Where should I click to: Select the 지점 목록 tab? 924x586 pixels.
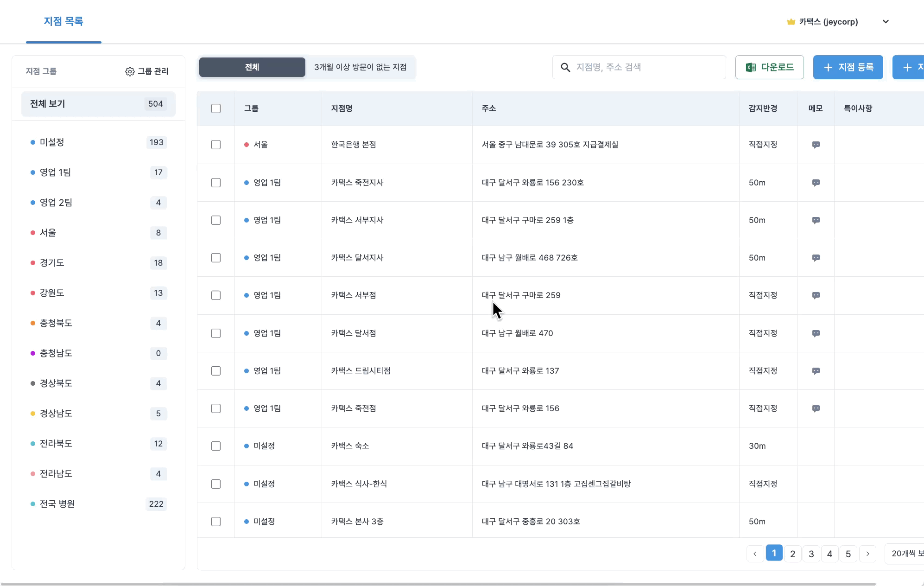point(63,21)
